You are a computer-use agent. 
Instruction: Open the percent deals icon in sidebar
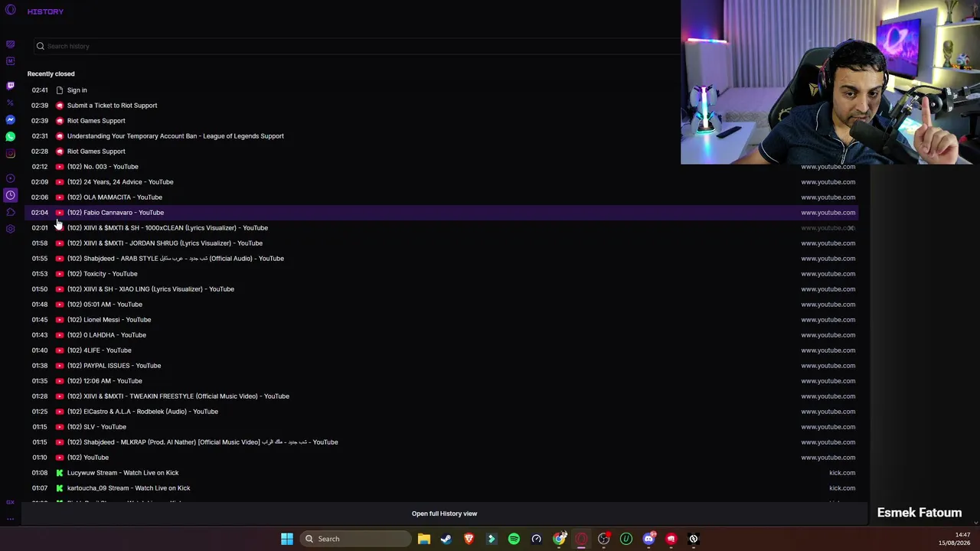coord(10,103)
